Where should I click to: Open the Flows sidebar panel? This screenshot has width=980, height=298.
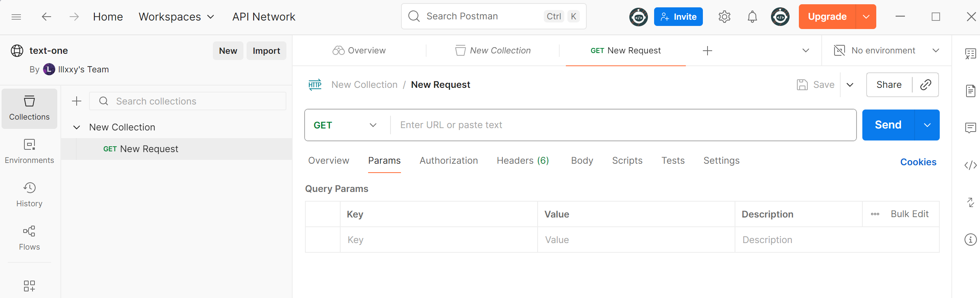click(x=29, y=238)
